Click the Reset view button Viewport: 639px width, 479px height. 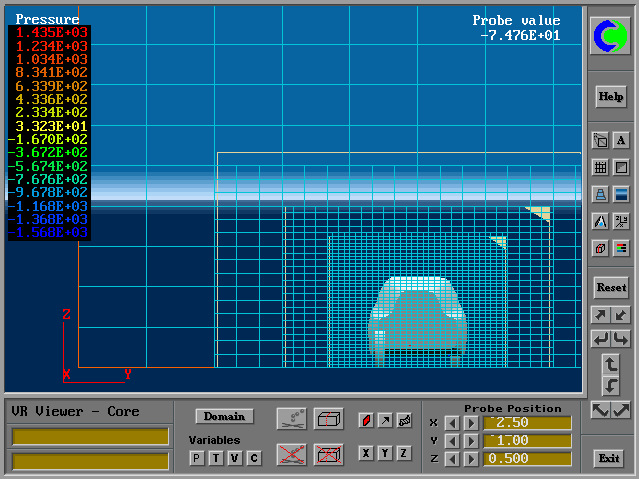tap(610, 287)
